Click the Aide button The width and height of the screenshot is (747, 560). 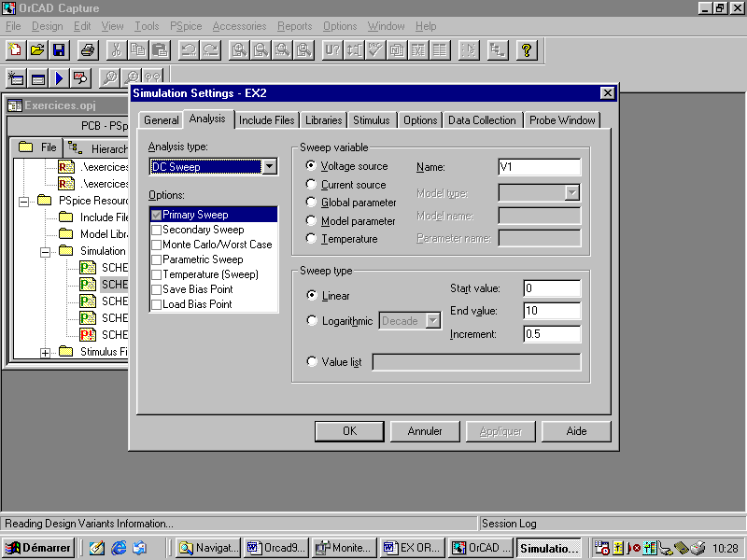tap(576, 431)
